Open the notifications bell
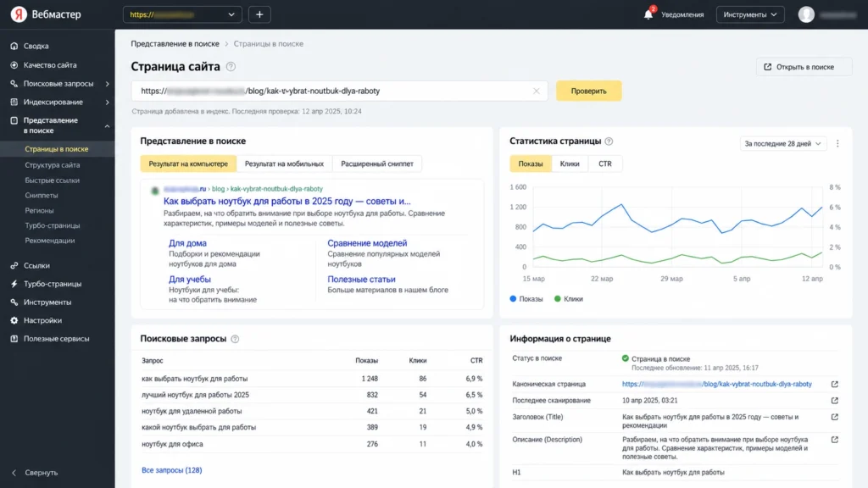Viewport: 868px width, 488px height. coord(648,14)
